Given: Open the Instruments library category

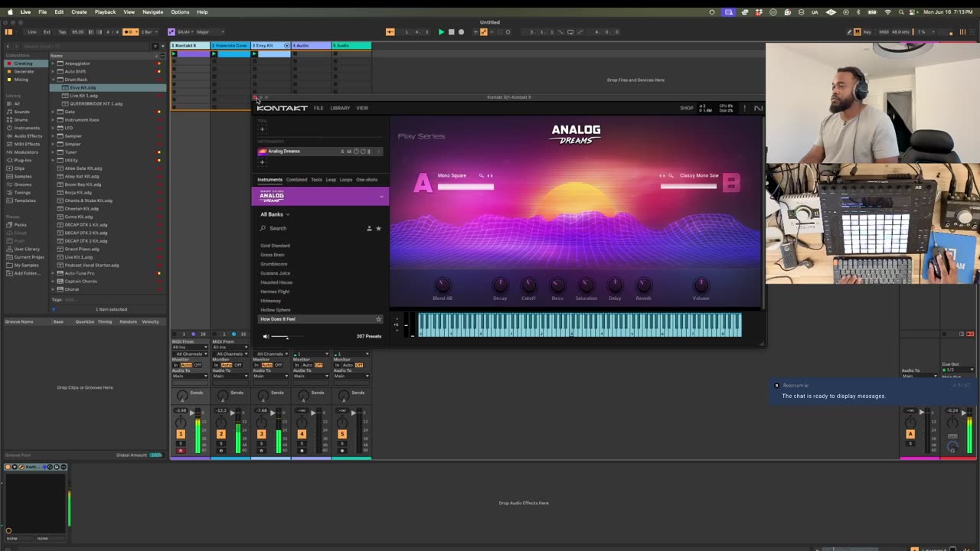Looking at the screenshot, I should click(27, 128).
